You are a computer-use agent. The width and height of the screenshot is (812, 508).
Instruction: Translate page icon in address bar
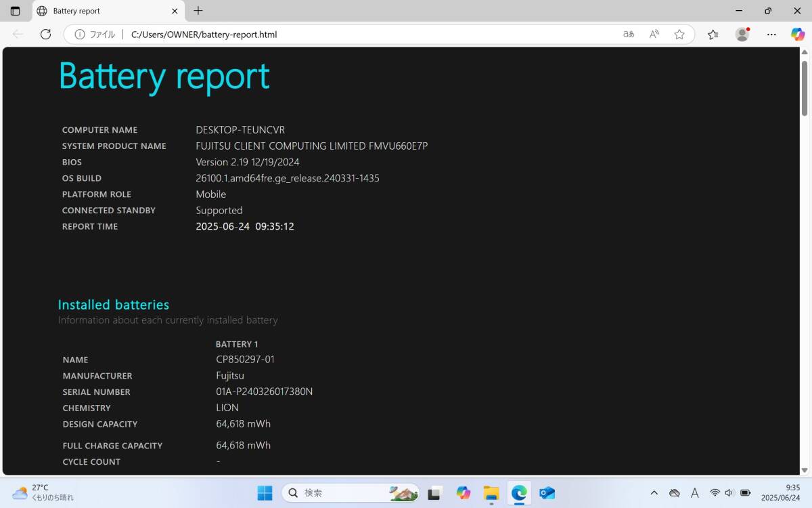point(629,35)
